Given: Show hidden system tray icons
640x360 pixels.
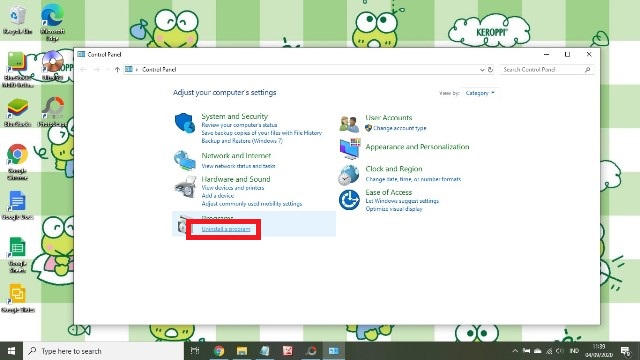Looking at the screenshot, I should (x=515, y=351).
